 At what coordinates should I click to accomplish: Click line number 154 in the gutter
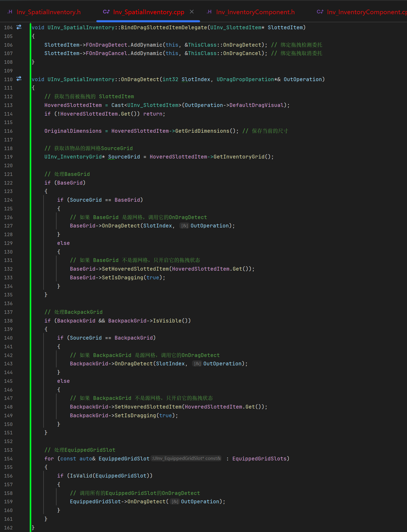pyautogui.click(x=8, y=459)
